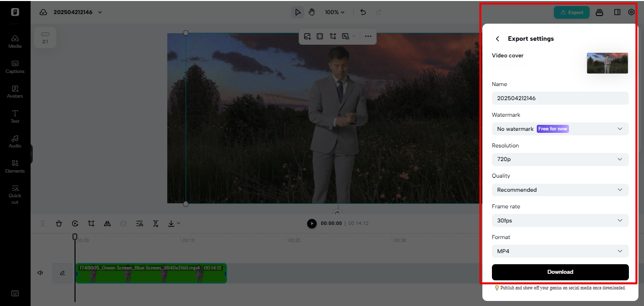Screen dimensions: 644x306
Task: Open the Resolution dropdown showing 720p
Action: tap(560, 159)
